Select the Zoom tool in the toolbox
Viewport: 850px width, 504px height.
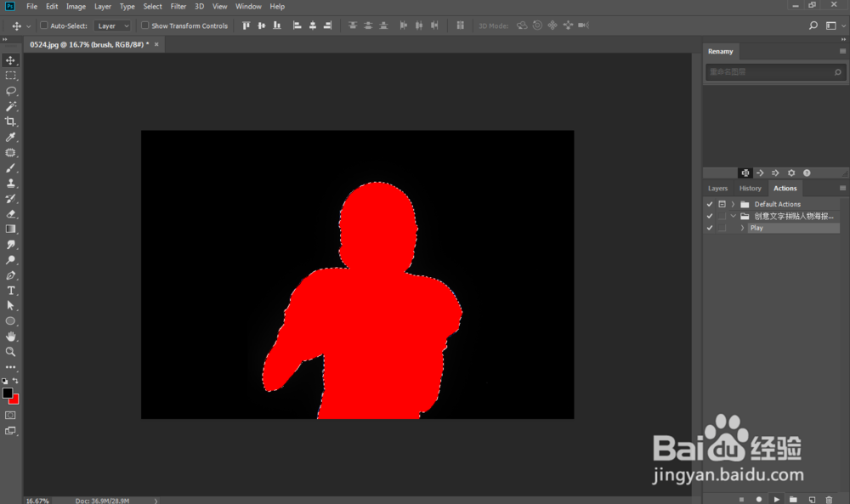(x=10, y=352)
